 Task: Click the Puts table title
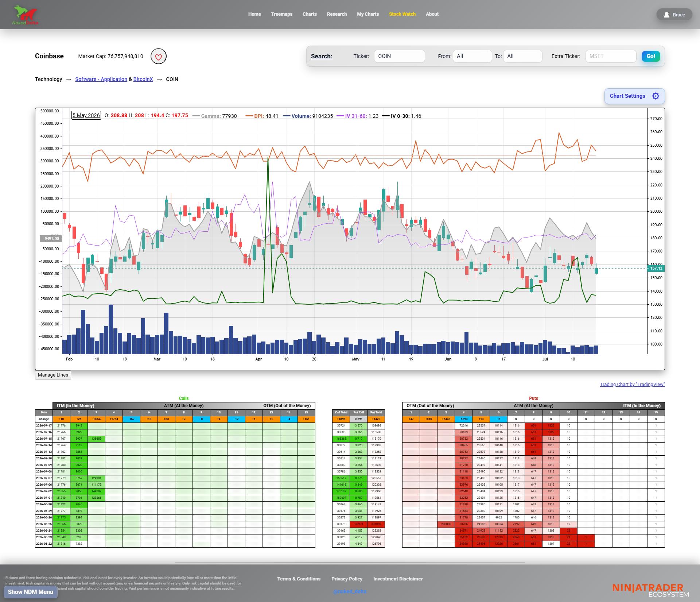point(533,398)
